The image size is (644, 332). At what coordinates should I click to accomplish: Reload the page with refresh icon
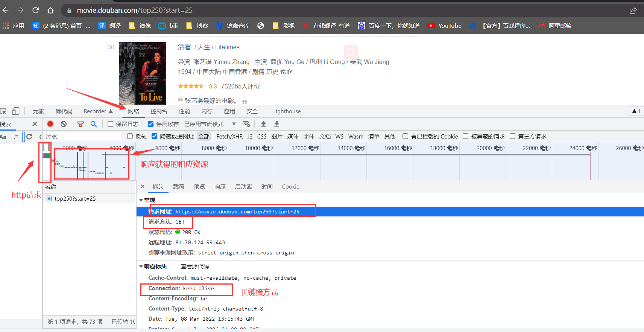click(x=35, y=10)
